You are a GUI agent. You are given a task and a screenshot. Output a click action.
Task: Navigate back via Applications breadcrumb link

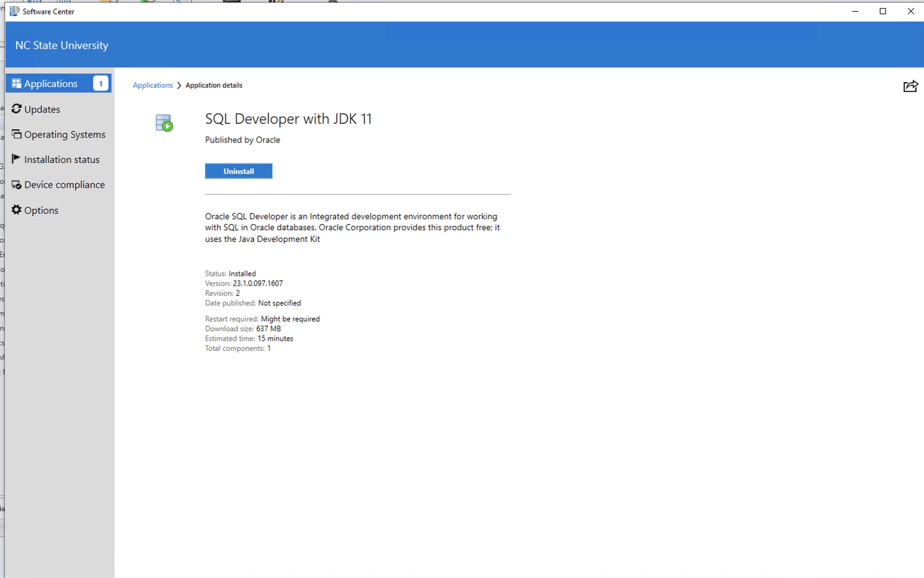coord(153,85)
